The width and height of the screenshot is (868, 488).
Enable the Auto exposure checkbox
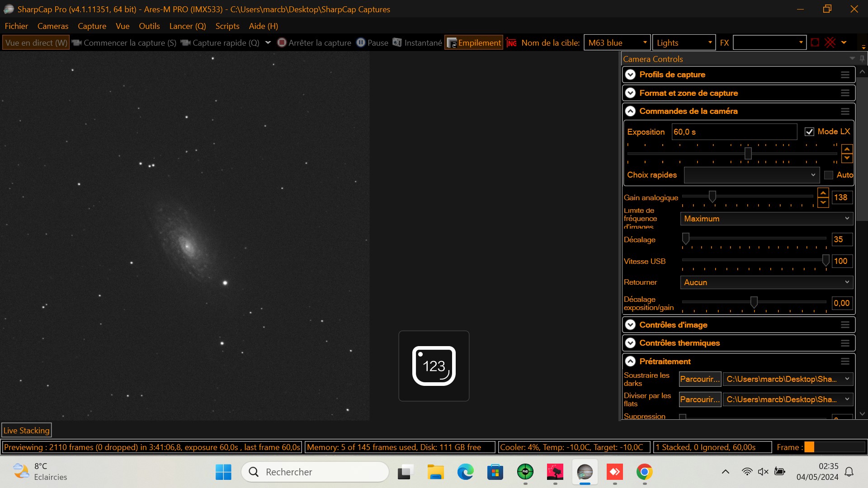tap(829, 175)
